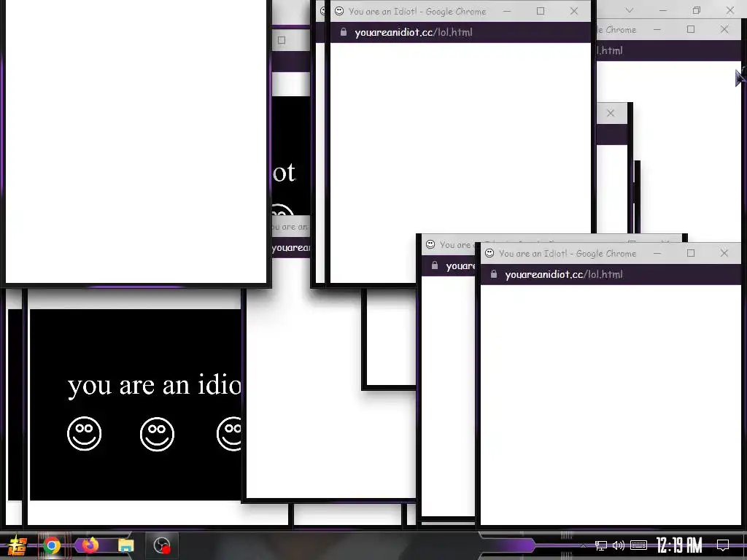
Task: Click the volume speaker tray icon
Action: tap(619, 545)
